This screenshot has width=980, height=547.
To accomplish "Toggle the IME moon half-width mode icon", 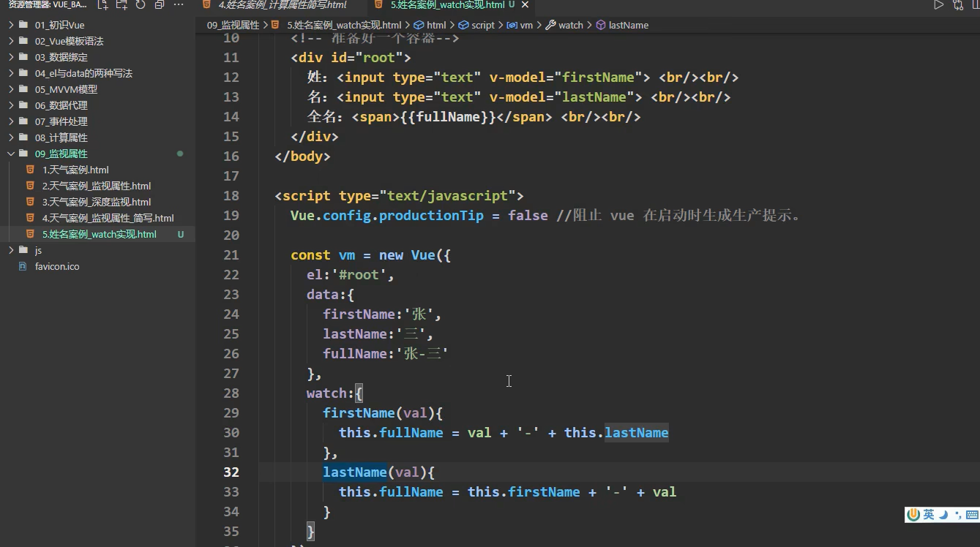I will point(943,515).
